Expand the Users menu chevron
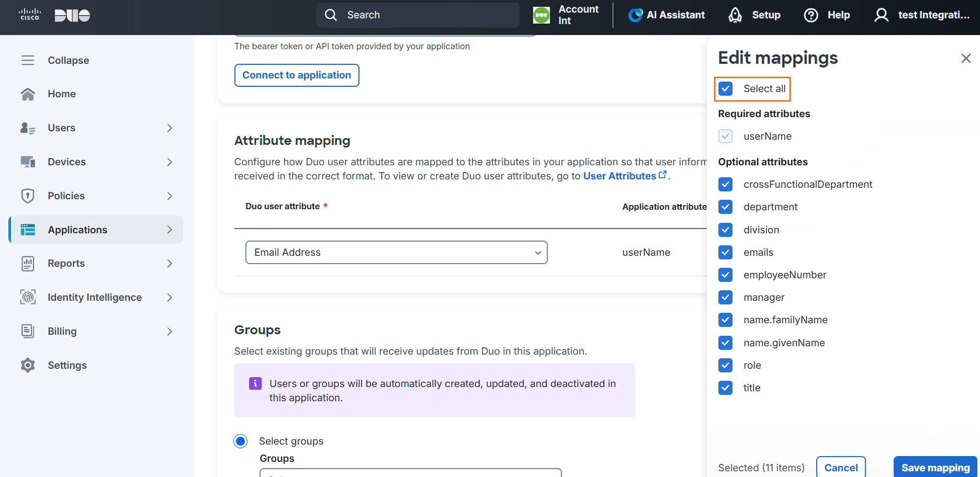The image size is (980, 477). coord(170,128)
